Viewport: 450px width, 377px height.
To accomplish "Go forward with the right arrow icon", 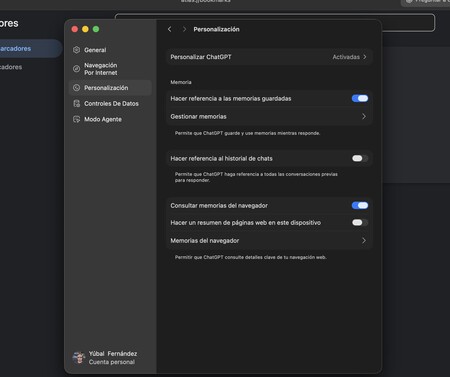I will (184, 29).
